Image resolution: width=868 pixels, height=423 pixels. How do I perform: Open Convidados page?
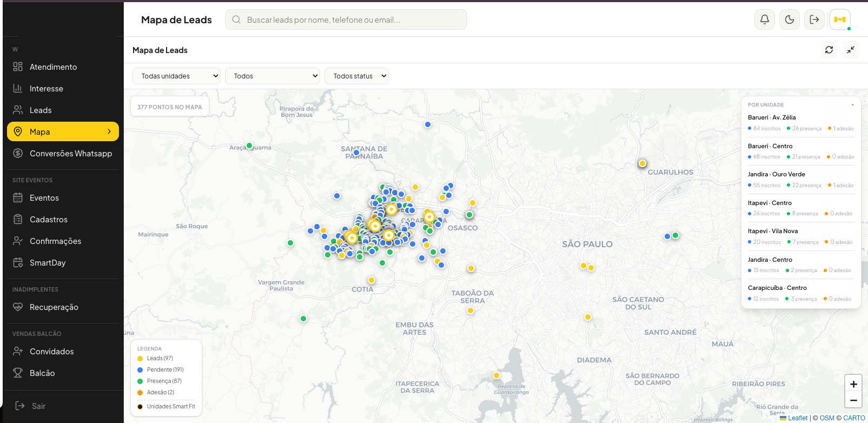tap(63, 351)
